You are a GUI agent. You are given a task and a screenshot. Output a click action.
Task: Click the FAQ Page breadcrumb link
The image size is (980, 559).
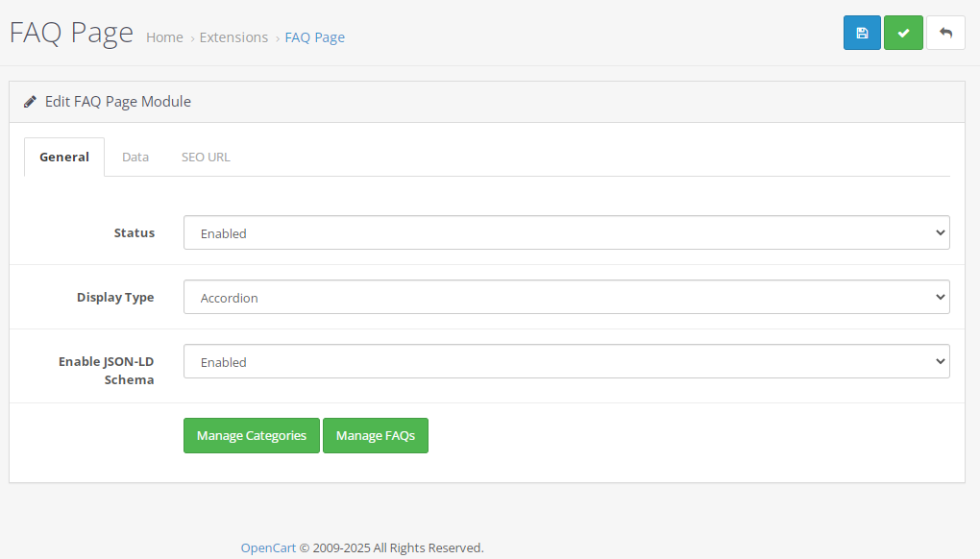pyautogui.click(x=315, y=37)
